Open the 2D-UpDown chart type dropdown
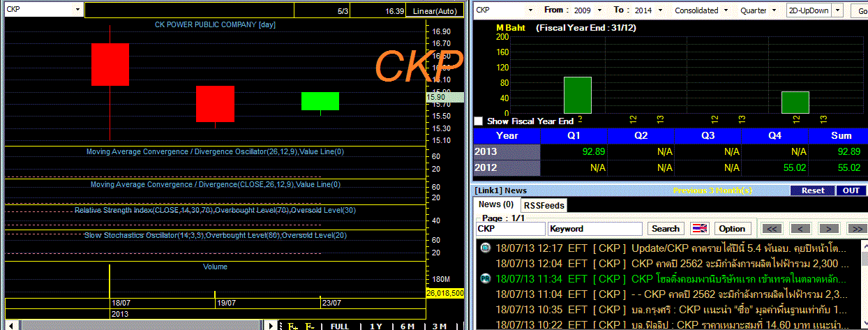The height and width of the screenshot is (330, 868). tap(837, 10)
